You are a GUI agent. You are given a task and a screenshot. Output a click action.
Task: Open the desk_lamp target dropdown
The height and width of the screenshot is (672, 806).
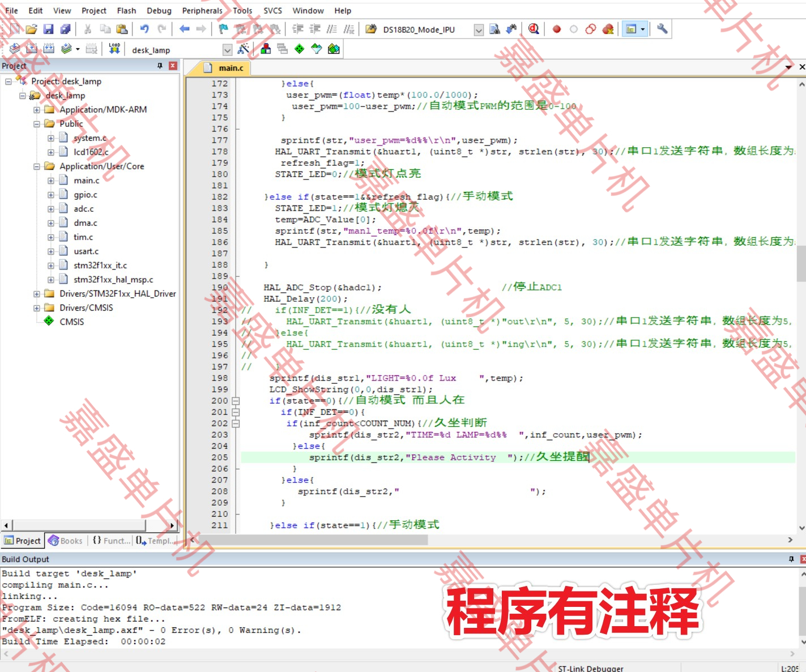pos(227,50)
